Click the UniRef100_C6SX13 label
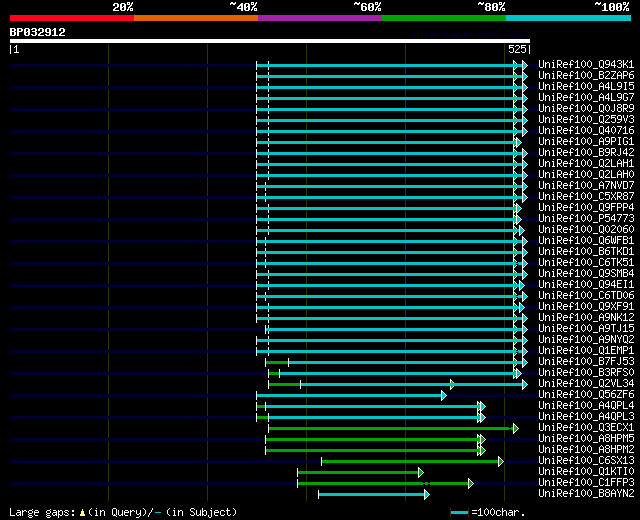Screen dimensions: 640x520 [x=586, y=461]
